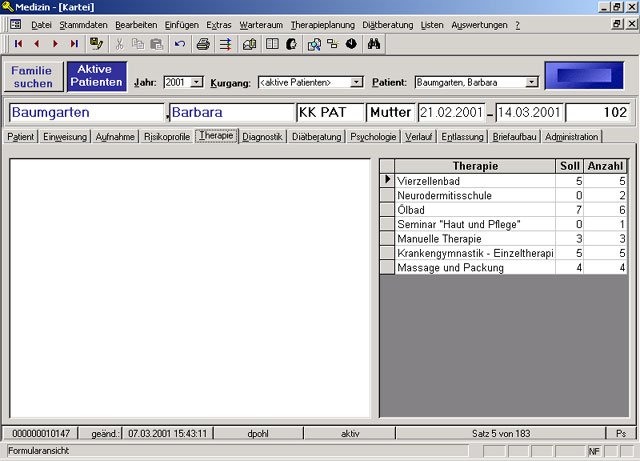Image resolution: width=640 pixels, height=461 pixels.
Task: Click the colored arrows list icon
Action: [225, 44]
